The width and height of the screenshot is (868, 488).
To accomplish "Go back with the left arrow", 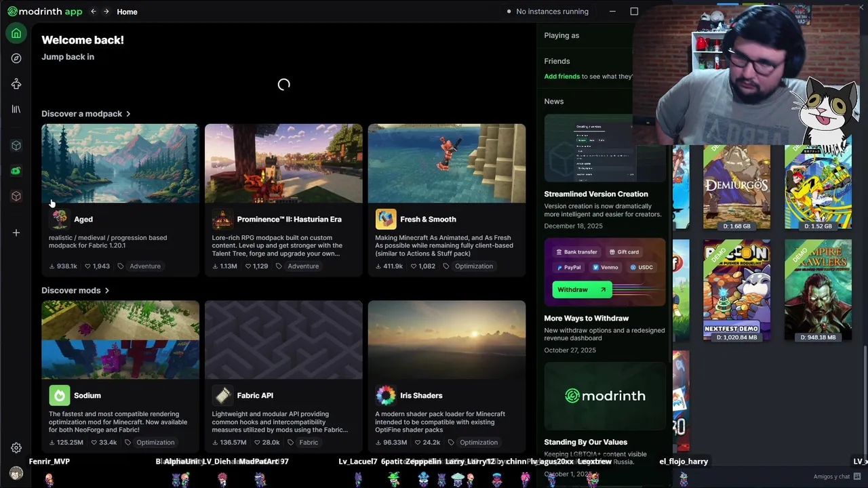I will click(93, 12).
